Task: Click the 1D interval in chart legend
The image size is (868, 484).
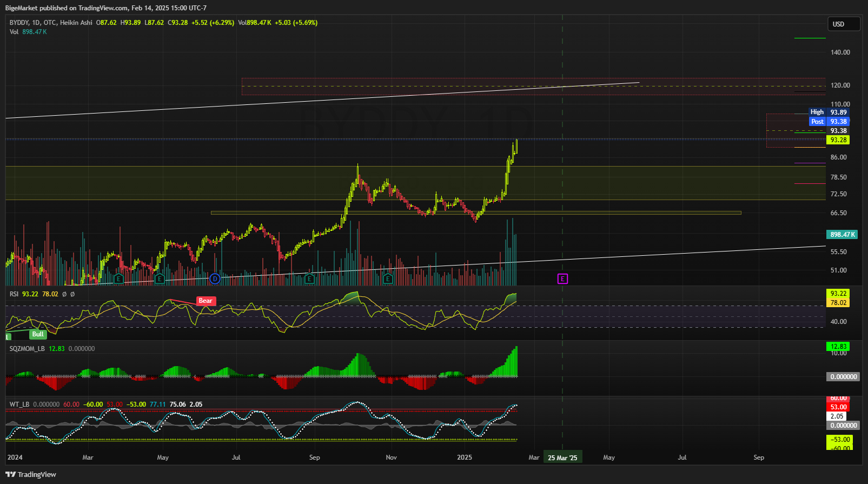Action: (36, 23)
